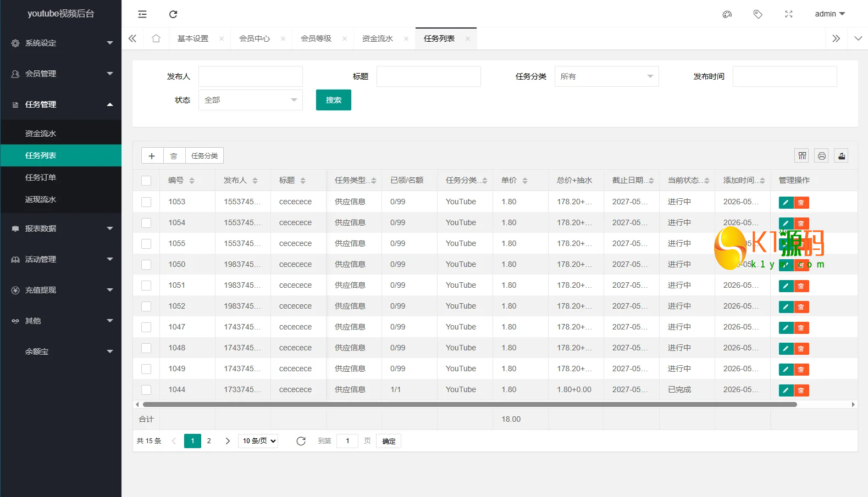This screenshot has width=868, height=497.
Task: Check the row 1051 checkbox
Action: pos(146,286)
